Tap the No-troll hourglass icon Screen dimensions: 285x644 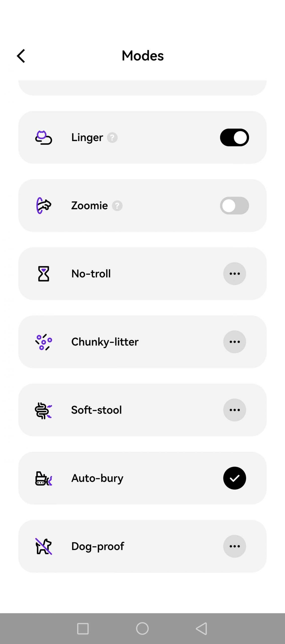[43, 274]
